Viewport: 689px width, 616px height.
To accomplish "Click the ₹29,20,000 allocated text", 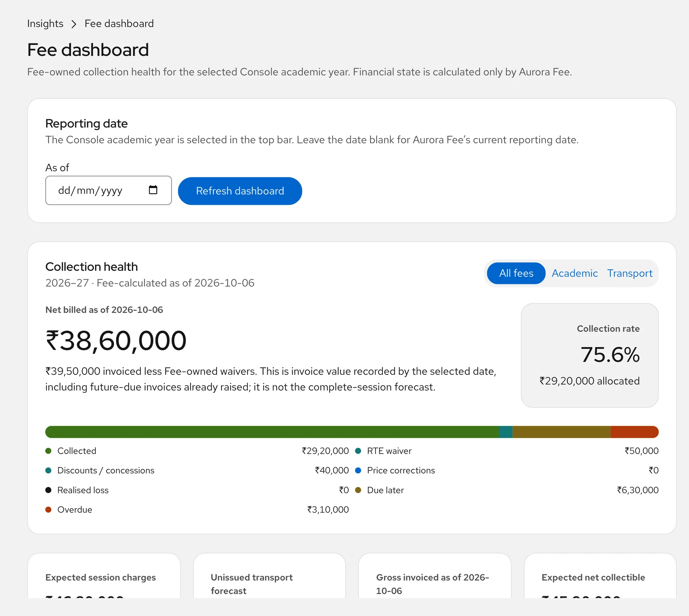I will tap(589, 381).
